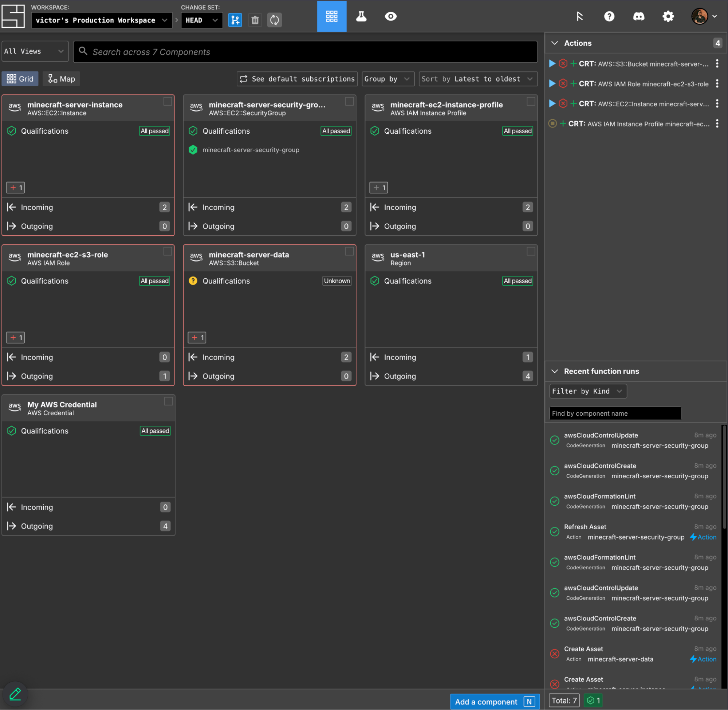Run the CRT AWS IAM Role action play icon
This screenshot has width=728, height=710.
(552, 83)
